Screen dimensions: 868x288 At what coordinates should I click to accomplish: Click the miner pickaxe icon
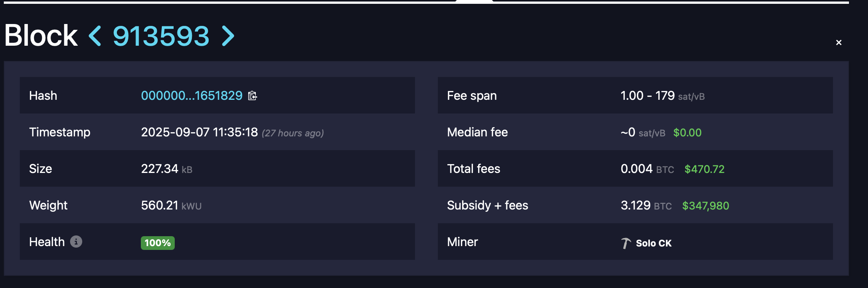pos(626,243)
